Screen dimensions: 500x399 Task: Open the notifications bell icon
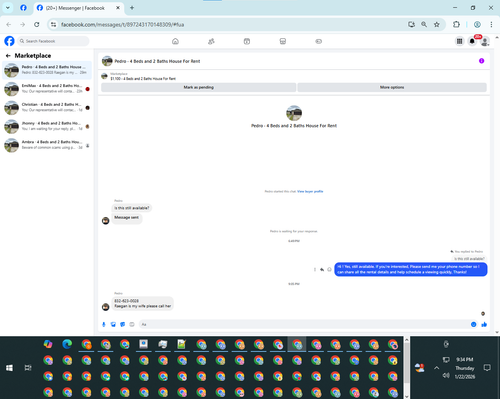472,41
